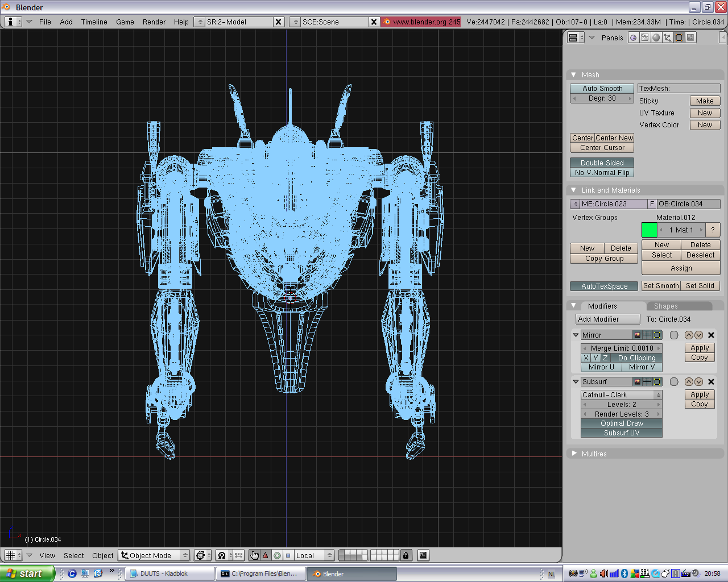Click the render preview icon in 3D header

[423, 555]
